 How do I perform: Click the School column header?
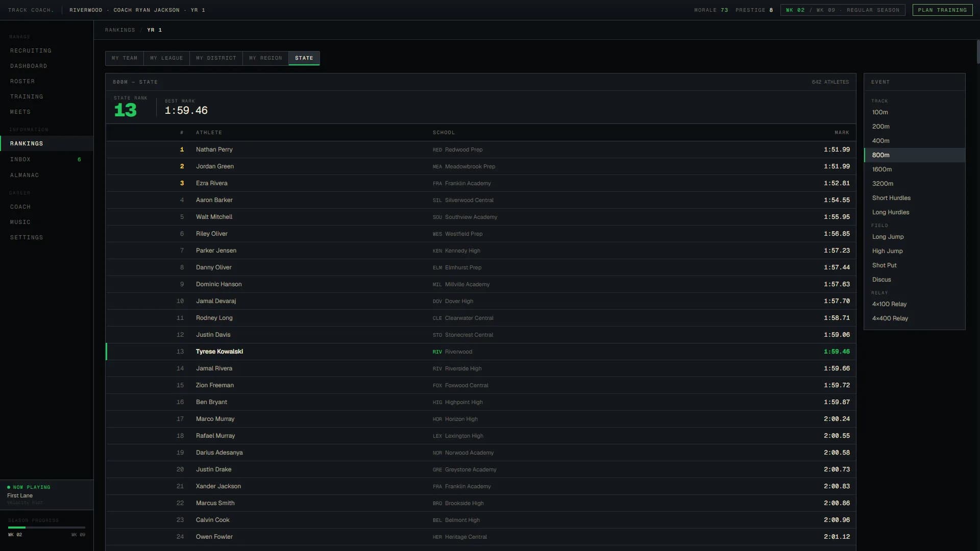pos(444,133)
